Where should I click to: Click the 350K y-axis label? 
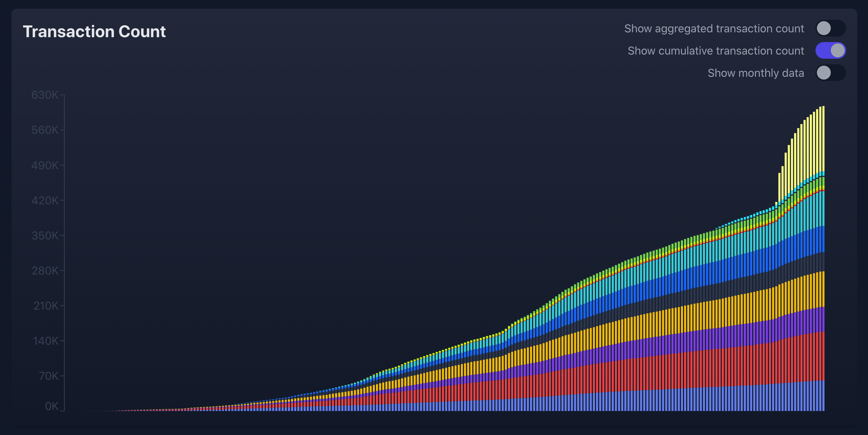(45, 236)
